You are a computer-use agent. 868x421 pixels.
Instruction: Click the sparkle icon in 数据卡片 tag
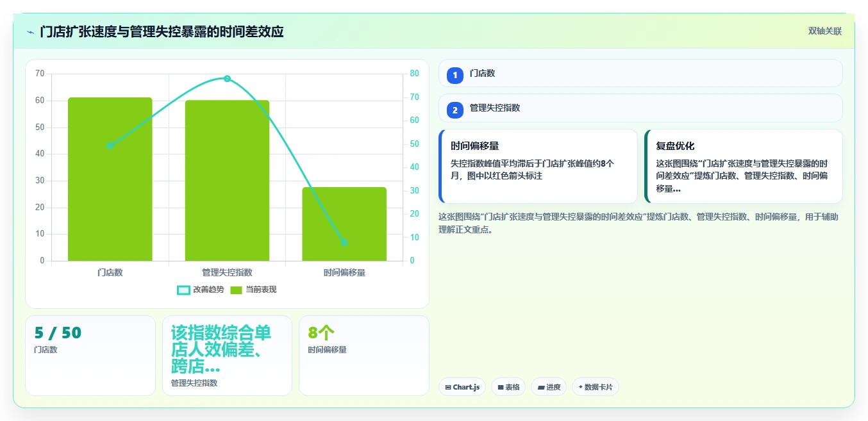[581, 387]
